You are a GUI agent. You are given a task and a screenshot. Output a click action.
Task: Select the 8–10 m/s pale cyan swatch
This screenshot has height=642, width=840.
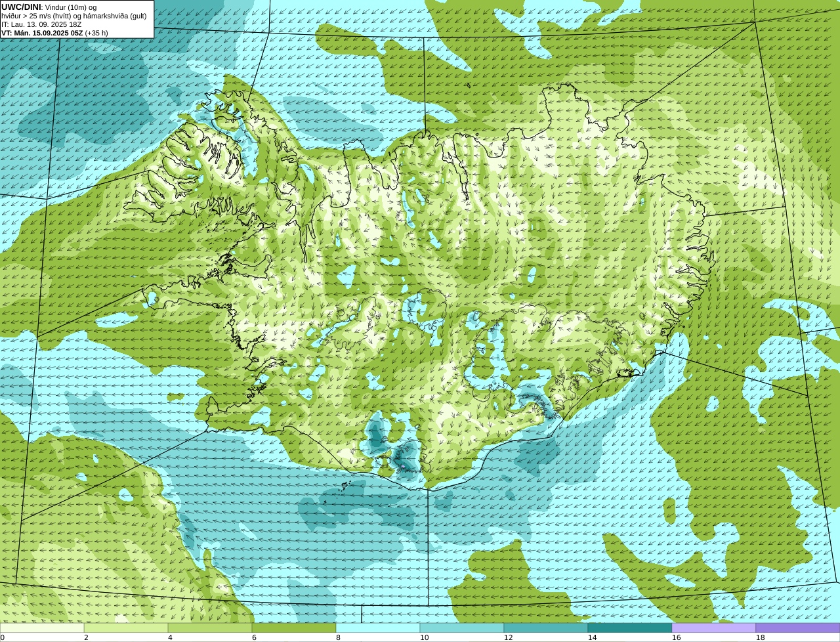click(x=378, y=628)
